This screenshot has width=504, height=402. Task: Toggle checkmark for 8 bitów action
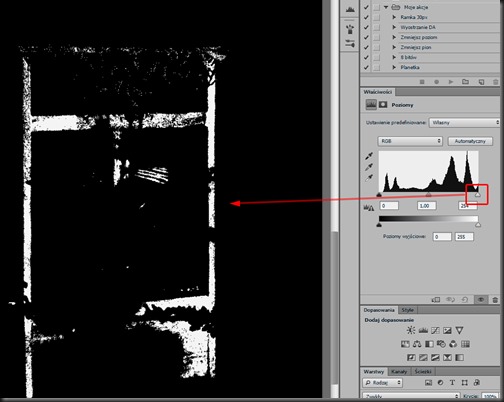pyautogui.click(x=366, y=57)
